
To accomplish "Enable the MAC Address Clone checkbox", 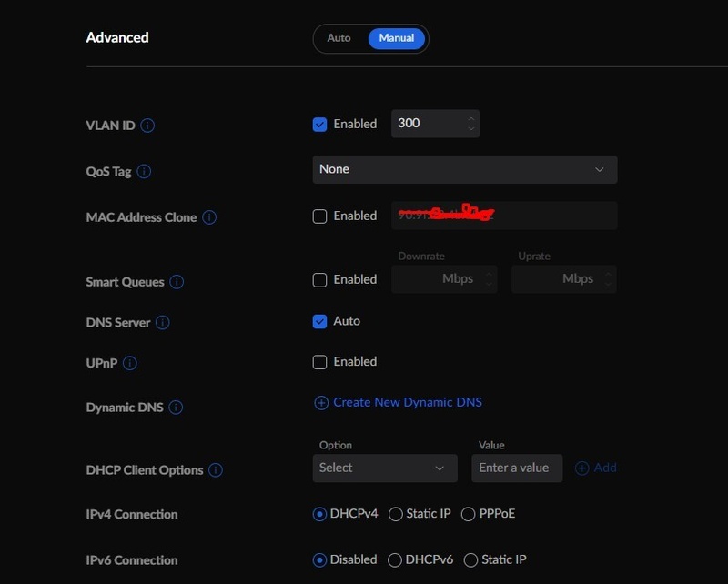I will [319, 216].
